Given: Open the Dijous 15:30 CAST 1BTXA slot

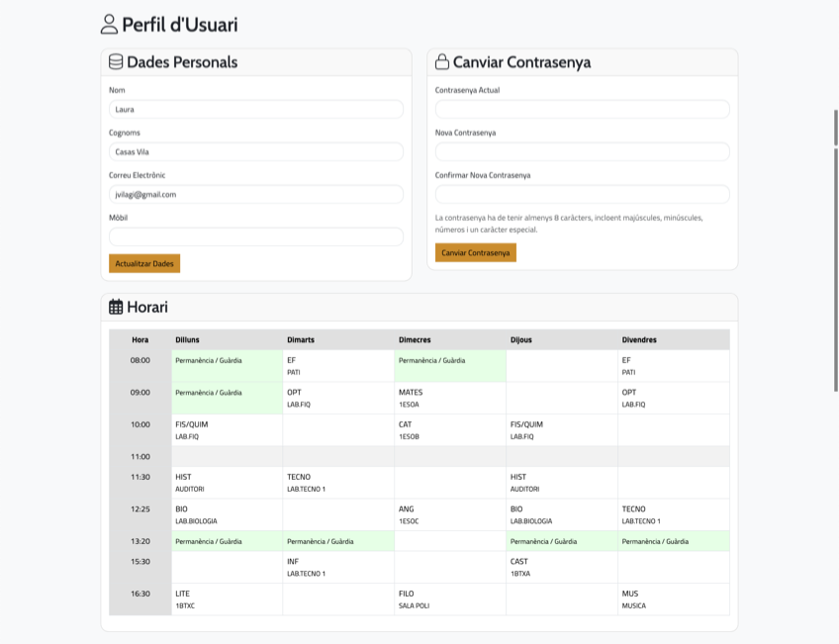Looking at the screenshot, I should pyautogui.click(x=561, y=567).
